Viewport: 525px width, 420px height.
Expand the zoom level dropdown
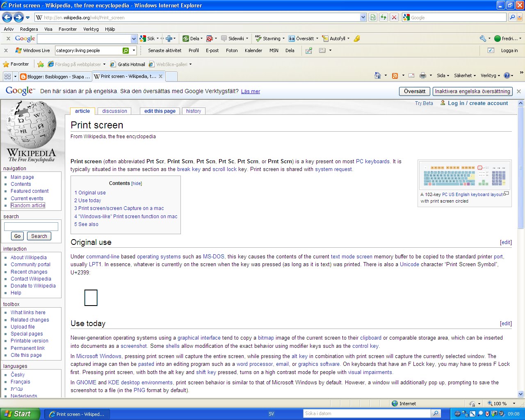pos(514,404)
